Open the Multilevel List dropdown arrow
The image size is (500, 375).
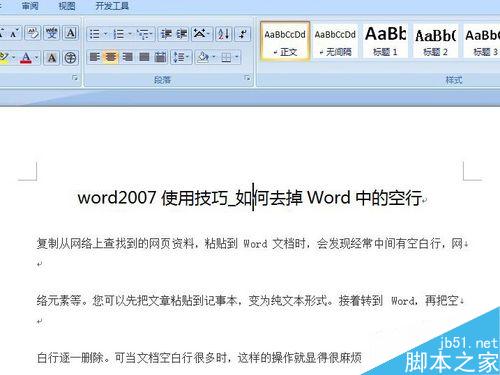[x=152, y=34]
